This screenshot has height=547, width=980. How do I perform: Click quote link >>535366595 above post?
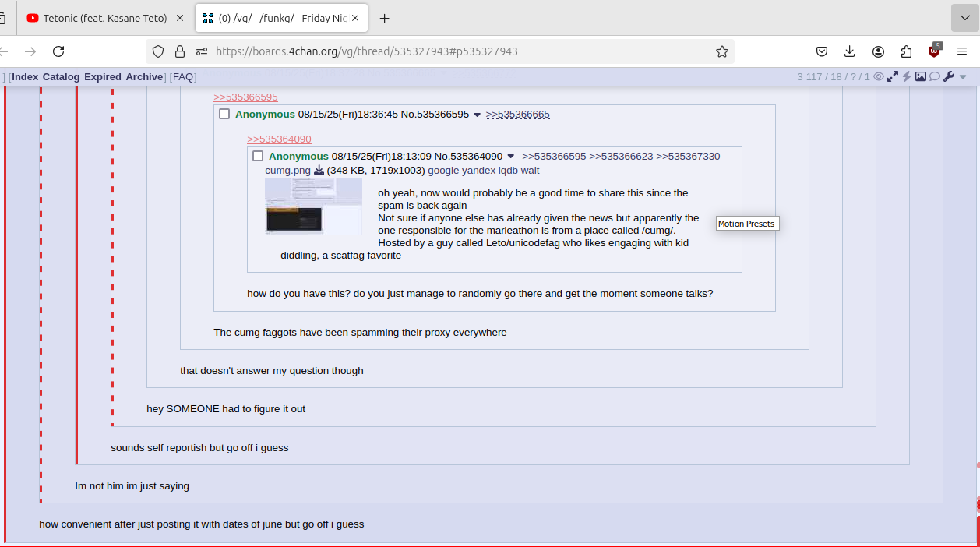[x=245, y=97]
